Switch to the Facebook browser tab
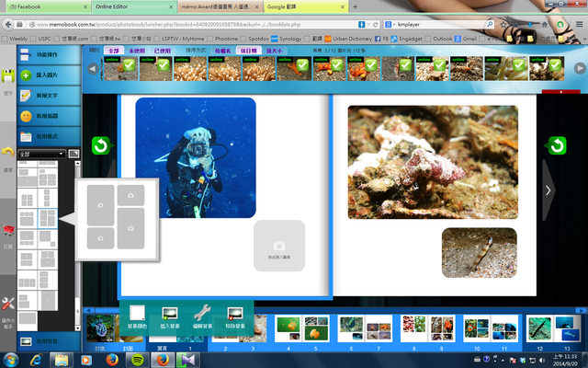Image resolution: width=588 pixels, height=368 pixels. tap(47, 6)
